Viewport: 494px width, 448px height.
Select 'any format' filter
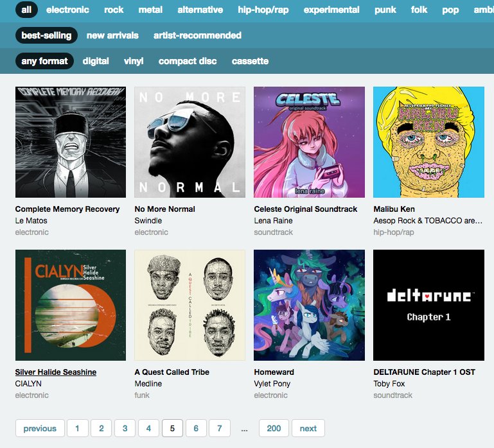click(44, 61)
